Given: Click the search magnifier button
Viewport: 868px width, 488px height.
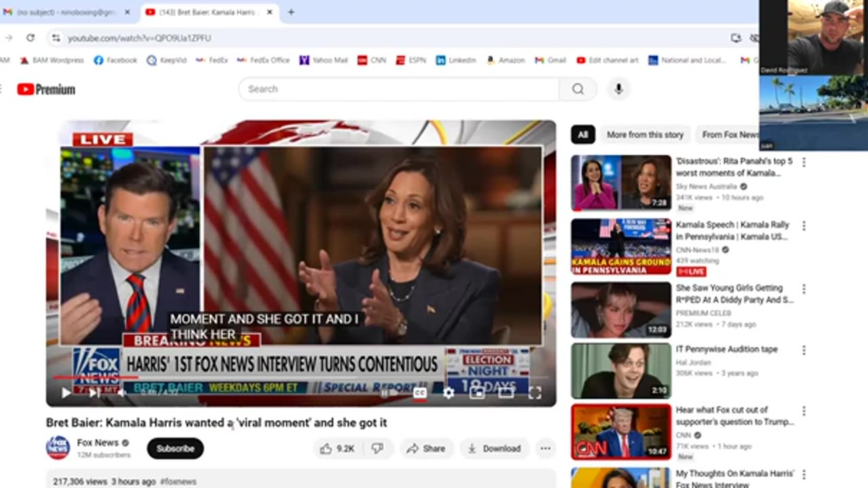Looking at the screenshot, I should coord(578,89).
